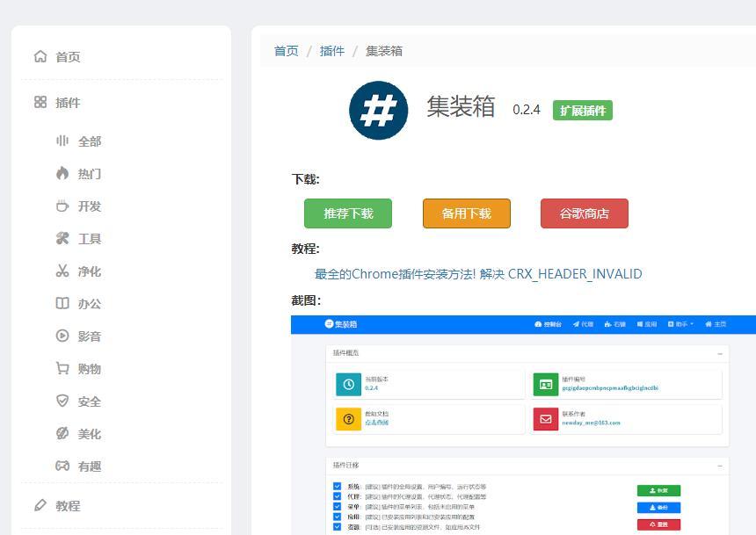Viewport: 756px width, 535px height.
Task: Click the plugin ID link in the preview
Action: [x=610, y=388]
